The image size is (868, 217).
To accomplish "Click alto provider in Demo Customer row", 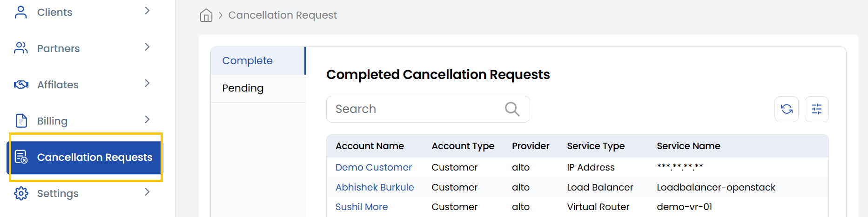I will (x=521, y=167).
